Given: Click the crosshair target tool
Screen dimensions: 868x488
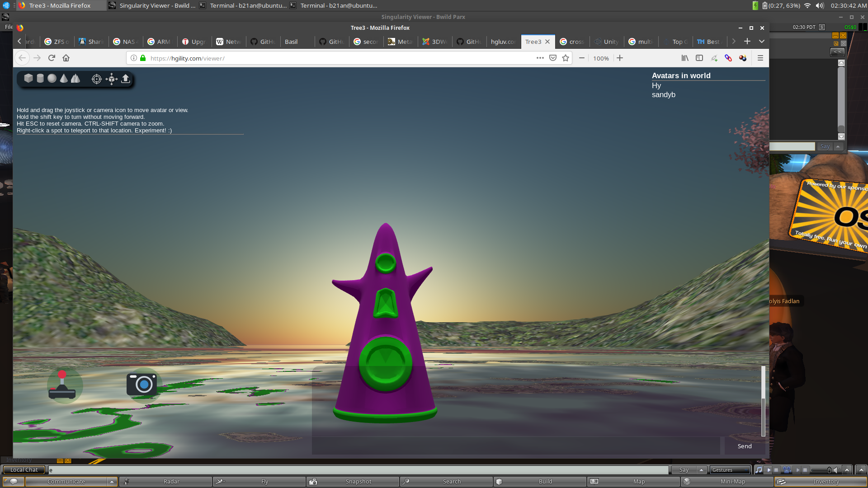Looking at the screenshot, I should [96, 79].
